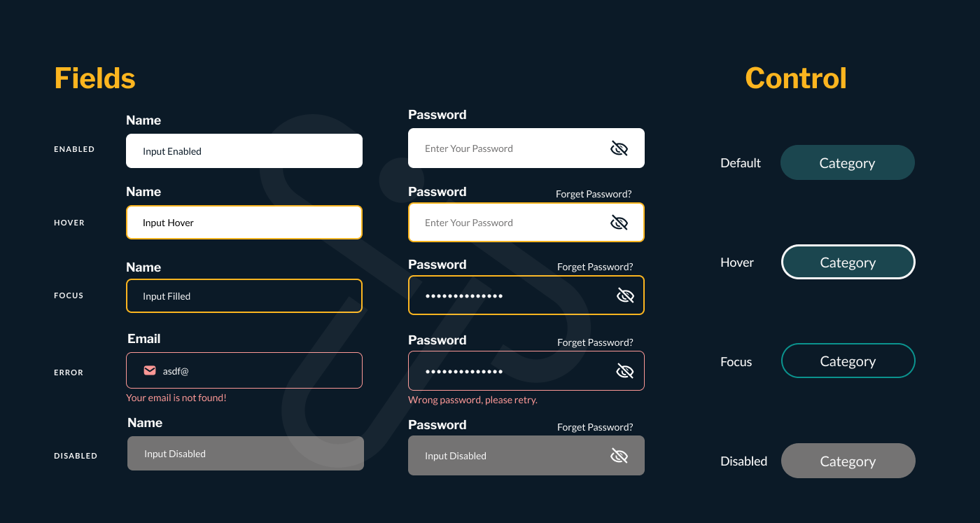
Task: Toggle the eye icon in the error Password field
Action: [624, 371]
